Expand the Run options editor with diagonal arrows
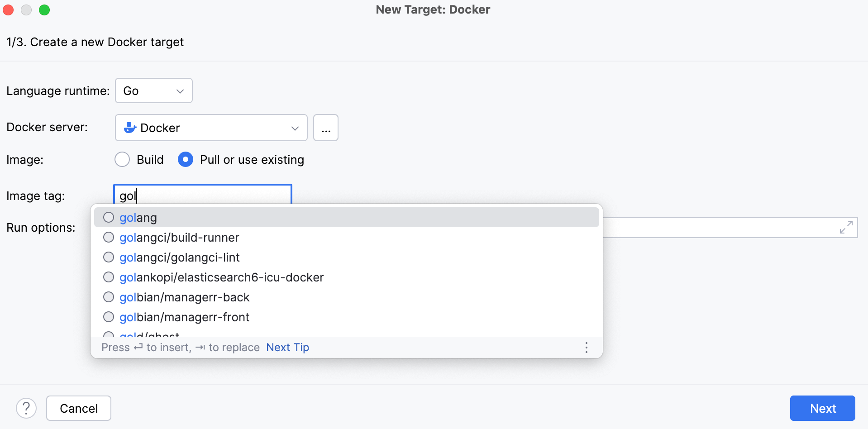Image resolution: width=868 pixels, height=429 pixels. click(847, 228)
